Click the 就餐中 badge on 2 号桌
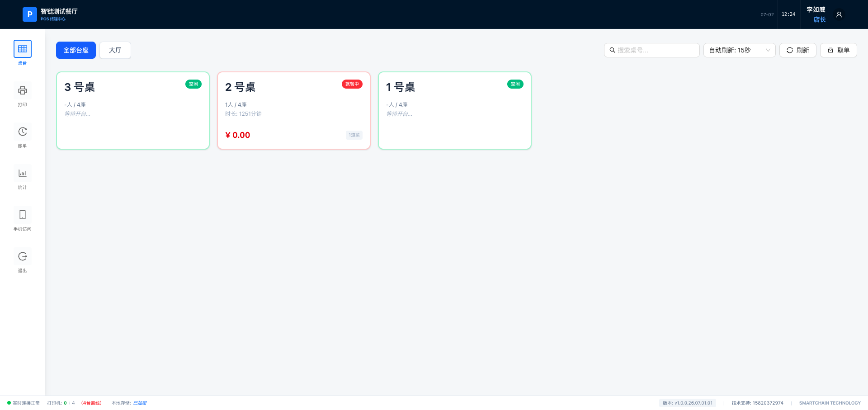 click(352, 84)
